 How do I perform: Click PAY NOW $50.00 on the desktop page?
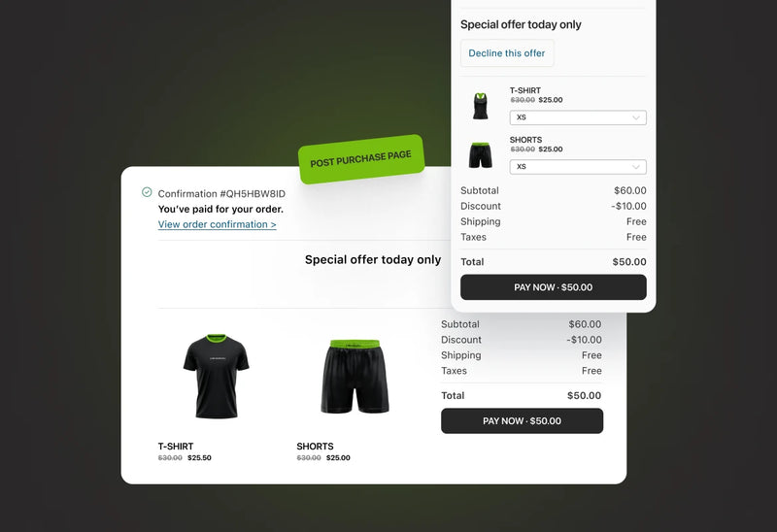click(x=522, y=421)
